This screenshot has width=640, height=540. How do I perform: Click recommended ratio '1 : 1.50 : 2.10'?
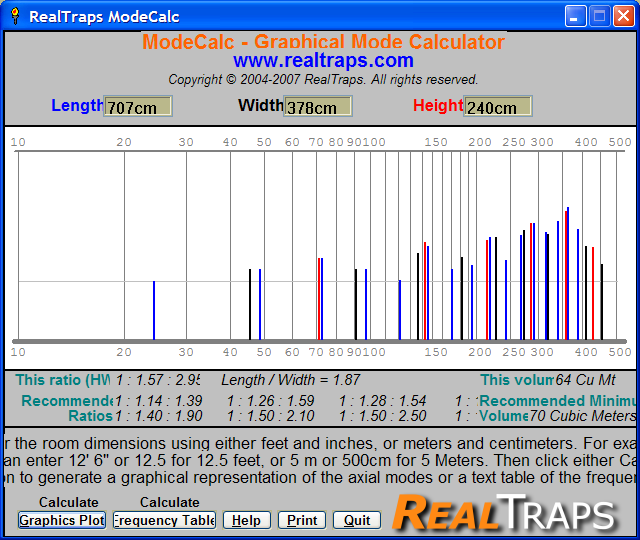coord(271,416)
